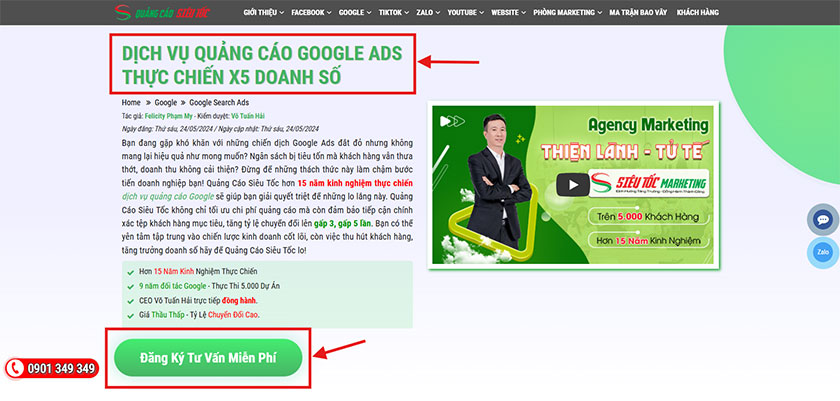The height and width of the screenshot is (401, 840).
Task: Click bullet 'Hơn 15 Năm Kinh Nghiệm Thực Chiến'
Action: click(198, 271)
